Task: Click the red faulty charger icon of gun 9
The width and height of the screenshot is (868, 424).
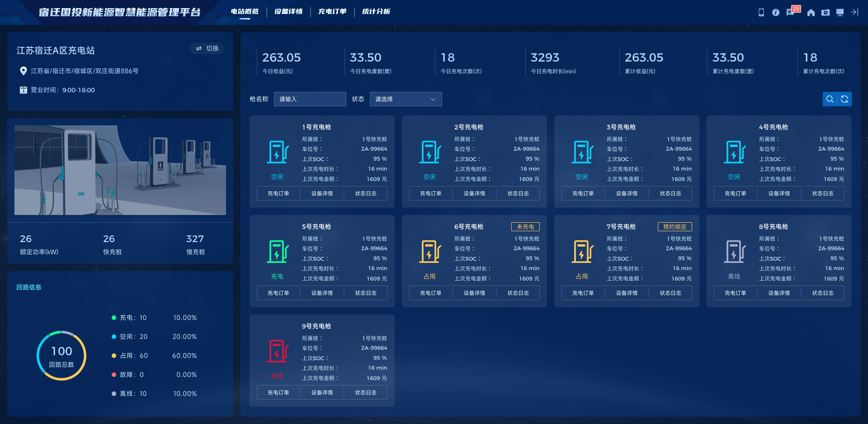Action: click(x=278, y=351)
